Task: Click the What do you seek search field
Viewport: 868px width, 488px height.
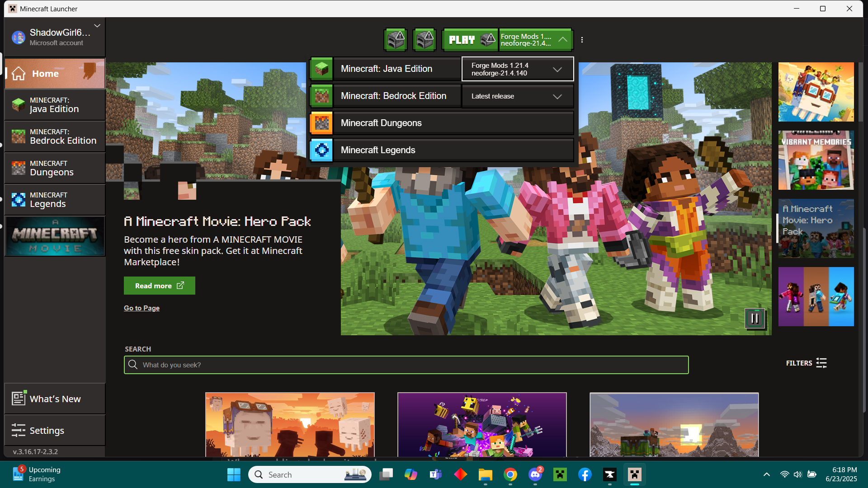Action: (x=406, y=365)
